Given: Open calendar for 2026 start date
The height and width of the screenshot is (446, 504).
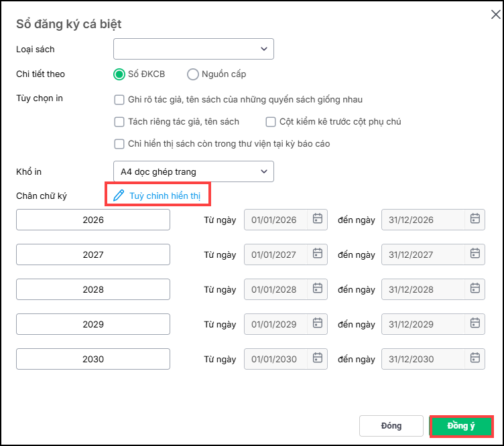Looking at the screenshot, I should point(318,219).
